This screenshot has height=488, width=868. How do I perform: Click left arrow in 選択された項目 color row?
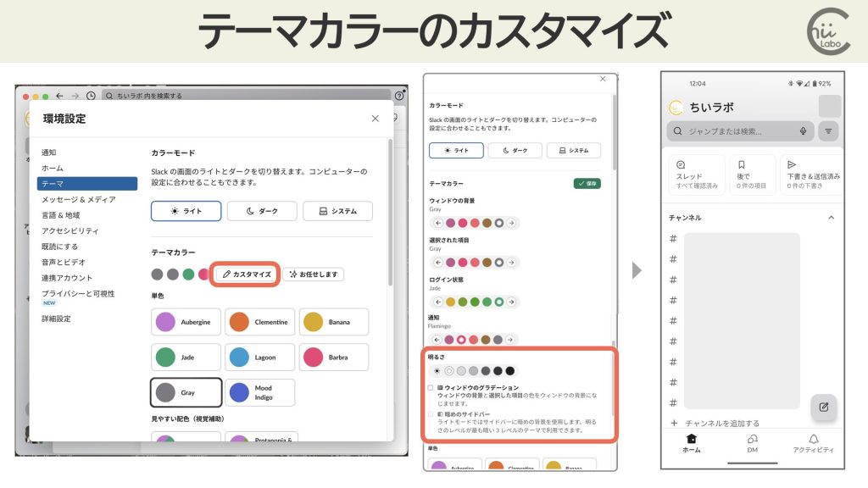[x=438, y=263]
